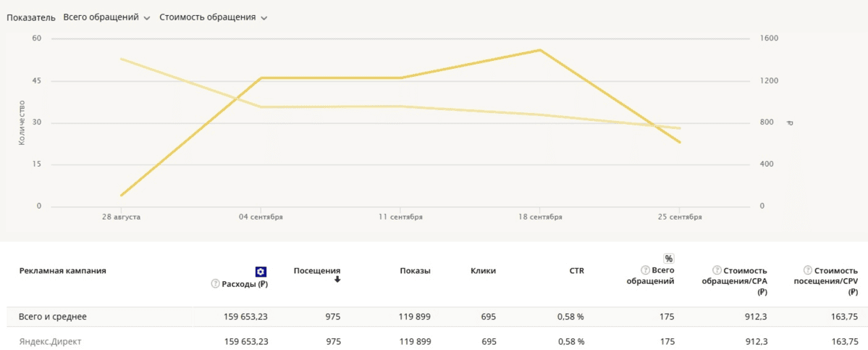Click the help icon beside Всего обращений
Viewport: 868px width, 350px height.
645,270
